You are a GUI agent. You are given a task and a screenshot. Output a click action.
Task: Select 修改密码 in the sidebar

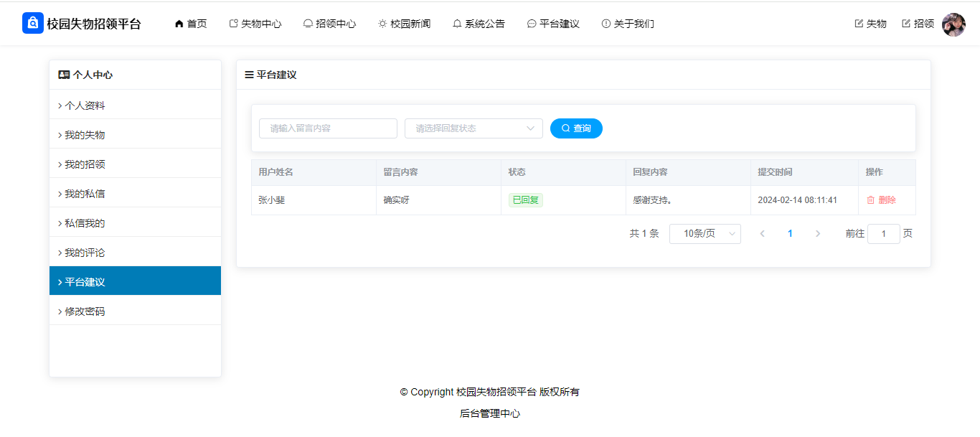point(135,311)
